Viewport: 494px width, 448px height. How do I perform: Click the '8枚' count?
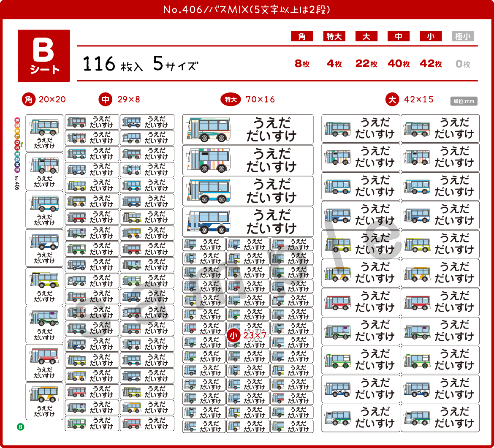[302, 64]
